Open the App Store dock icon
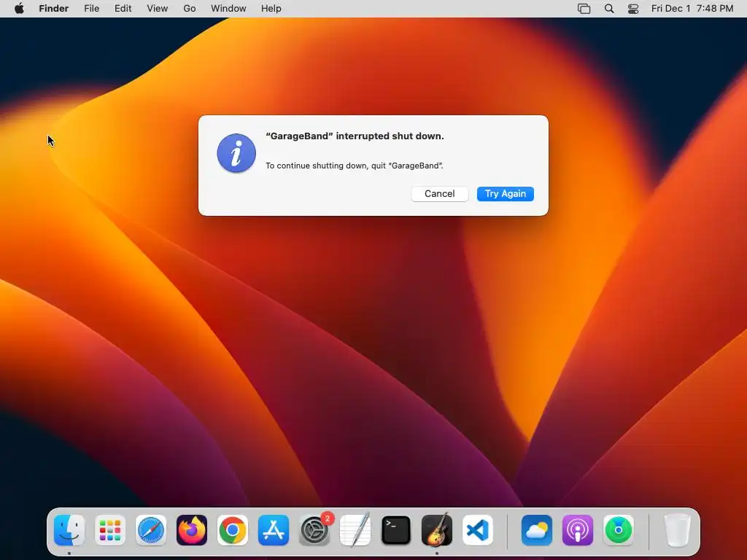 (x=274, y=530)
